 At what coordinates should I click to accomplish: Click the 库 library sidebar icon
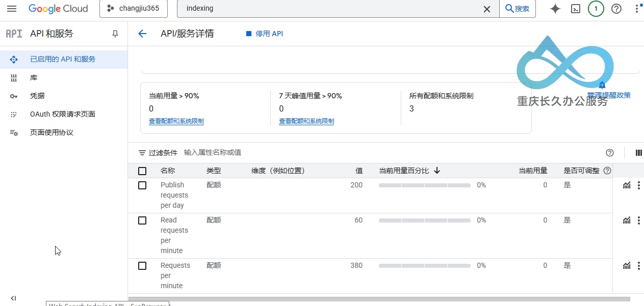coord(14,78)
